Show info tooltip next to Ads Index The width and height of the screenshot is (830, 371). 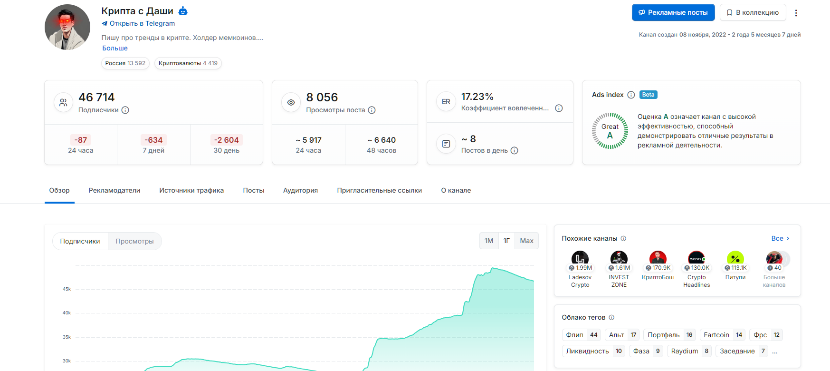630,95
